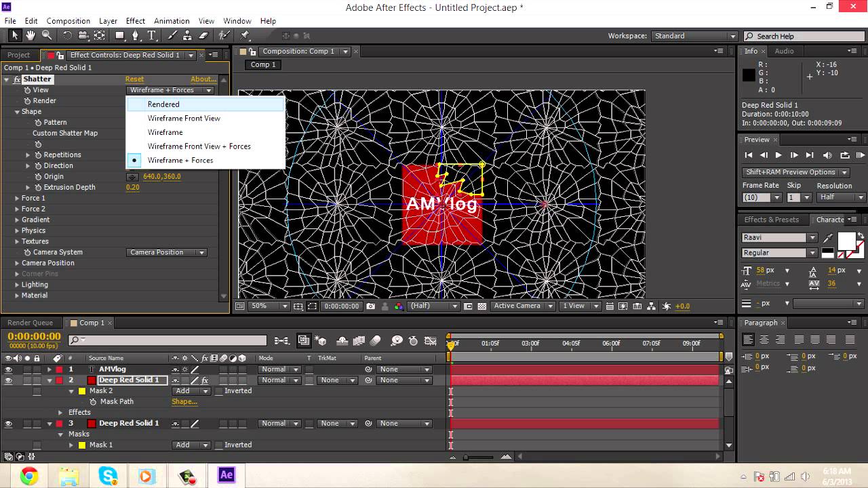Open After Effects from the taskbar
The height and width of the screenshot is (488, 868).
pyautogui.click(x=226, y=475)
